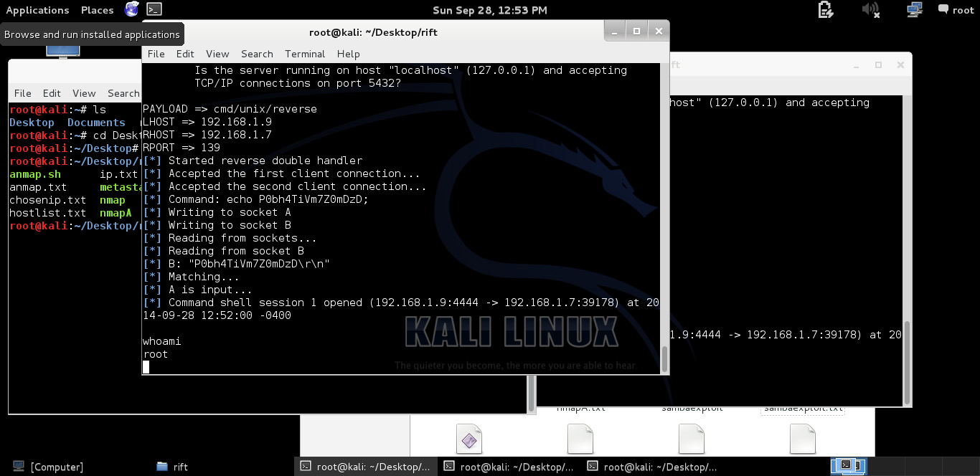
Task: Click the front terminal vertical scrollbar thumb
Action: click(x=664, y=358)
